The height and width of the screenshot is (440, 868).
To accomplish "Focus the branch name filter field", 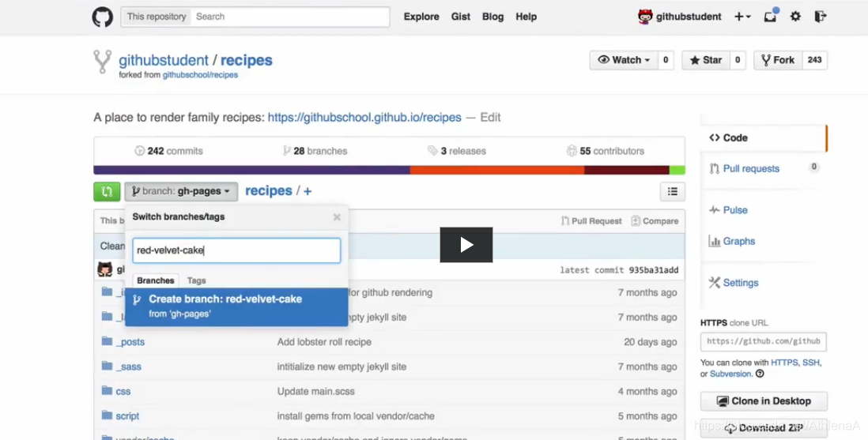I will coord(236,250).
